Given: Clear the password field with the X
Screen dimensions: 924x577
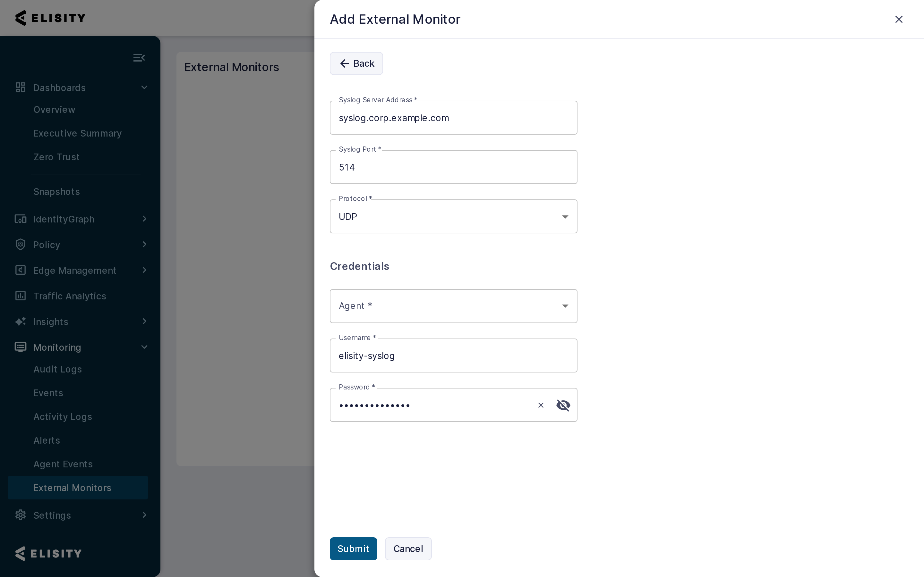Looking at the screenshot, I should [x=541, y=405].
